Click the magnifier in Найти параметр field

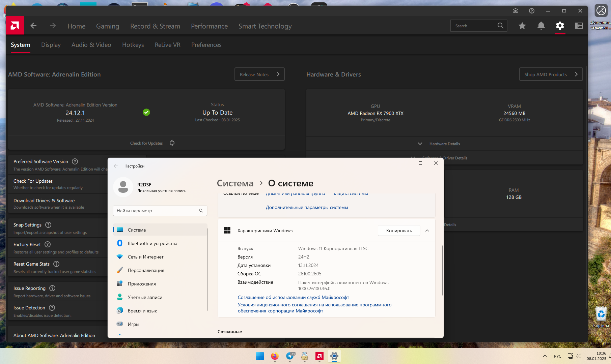click(x=201, y=211)
